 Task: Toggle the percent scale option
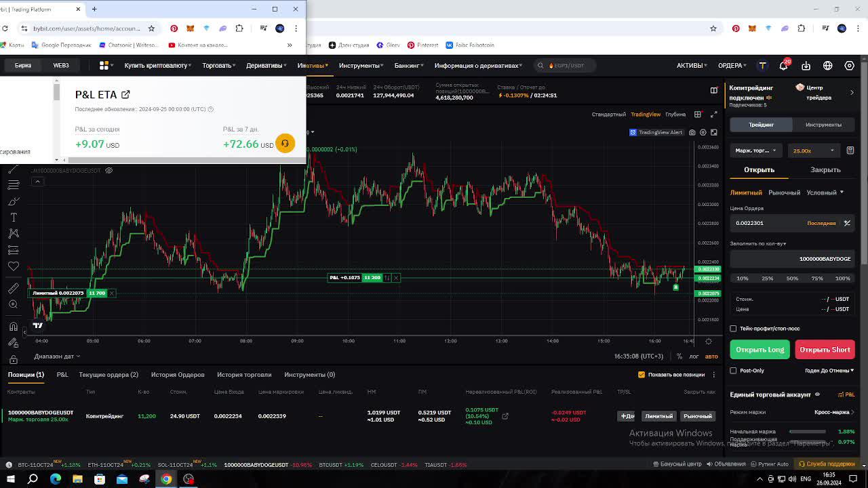tap(679, 357)
